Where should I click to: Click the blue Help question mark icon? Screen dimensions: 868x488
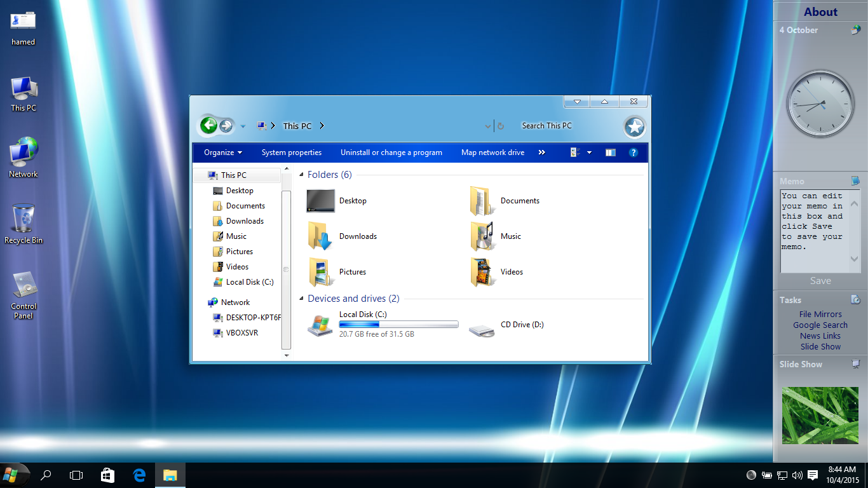(x=633, y=152)
